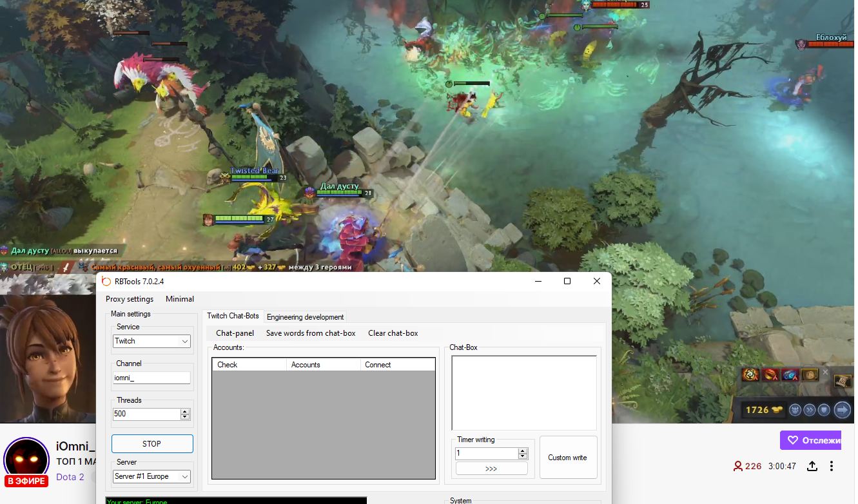Click the scroll item icon in game HUD
Image resolution: width=858 pixels, height=504 pixels.
(x=843, y=382)
